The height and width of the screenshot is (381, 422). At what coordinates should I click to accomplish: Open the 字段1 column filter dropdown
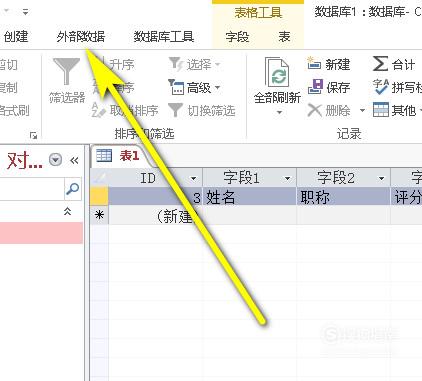[287, 179]
